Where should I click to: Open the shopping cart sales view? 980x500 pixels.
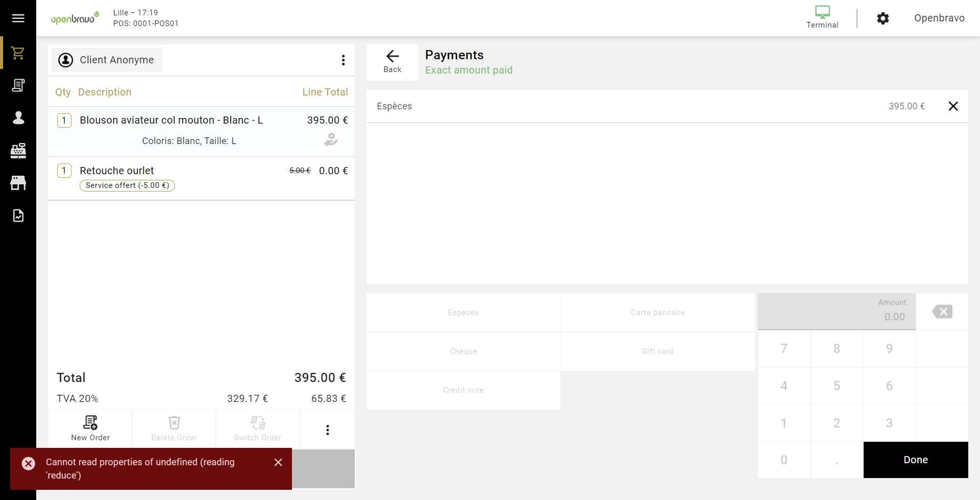[x=18, y=53]
